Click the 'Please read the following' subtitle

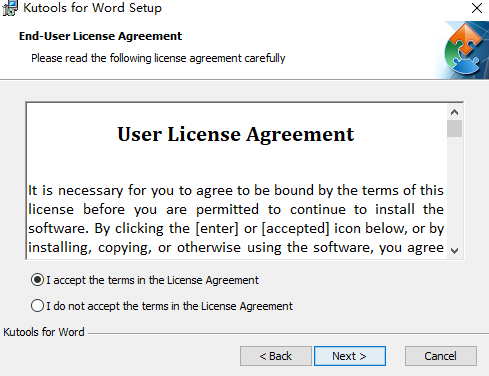click(x=158, y=58)
